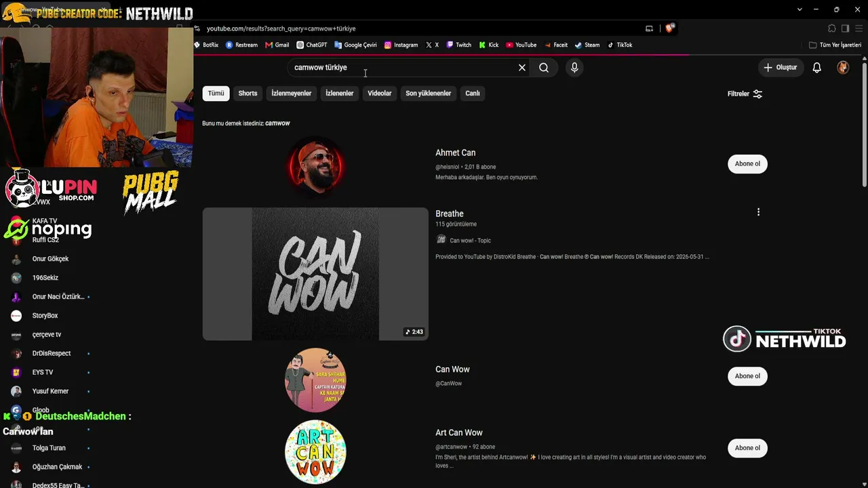Open çerçeve tv in subscriptions sidebar
This screenshot has width=868, height=488.
click(47, 335)
